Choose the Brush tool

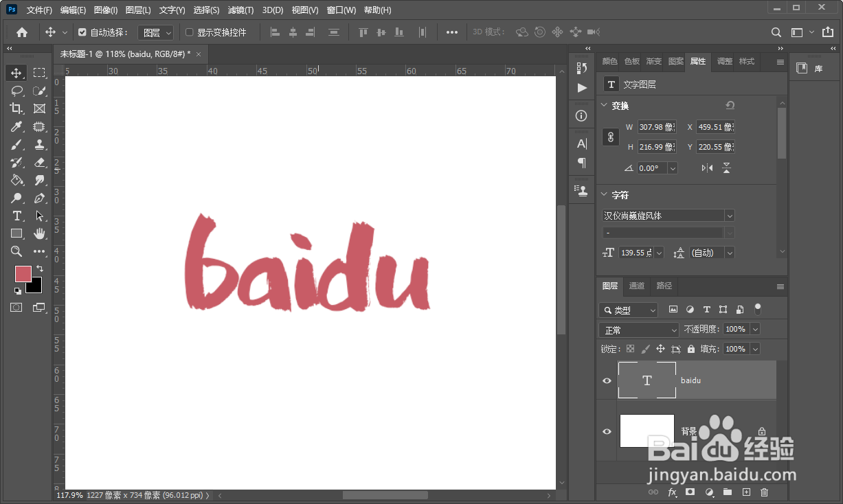click(16, 144)
